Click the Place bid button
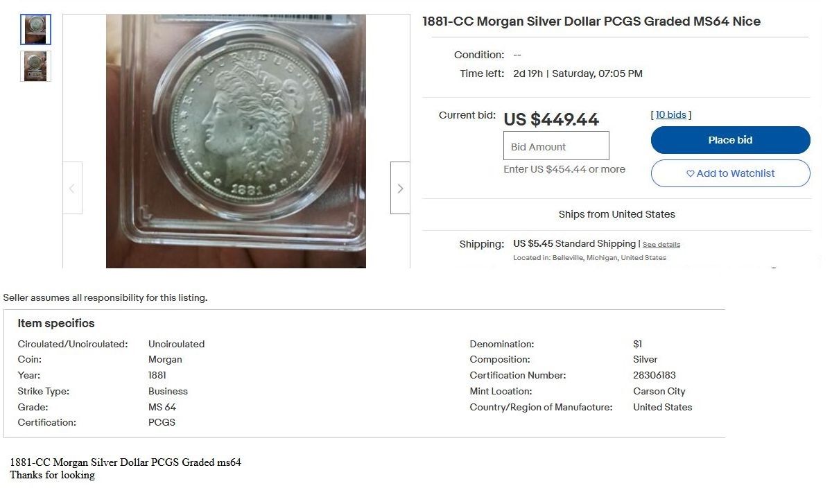832x504 pixels. pyautogui.click(x=730, y=140)
